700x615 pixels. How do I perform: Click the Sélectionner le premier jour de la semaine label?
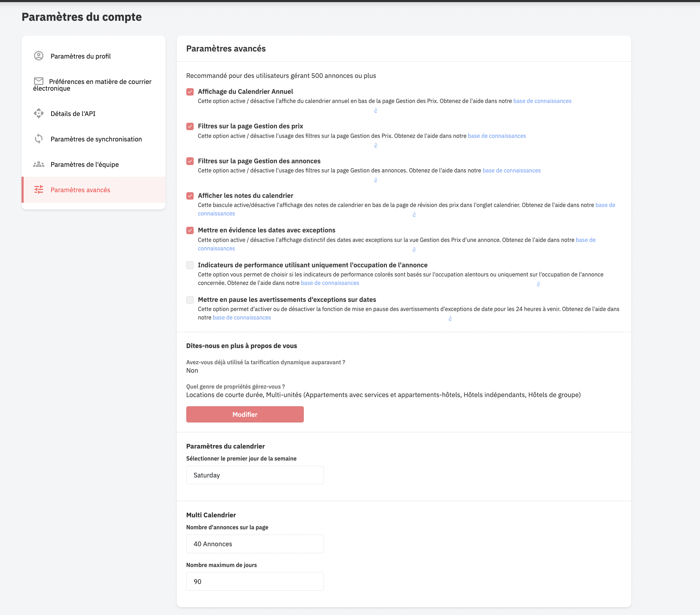tap(241, 458)
